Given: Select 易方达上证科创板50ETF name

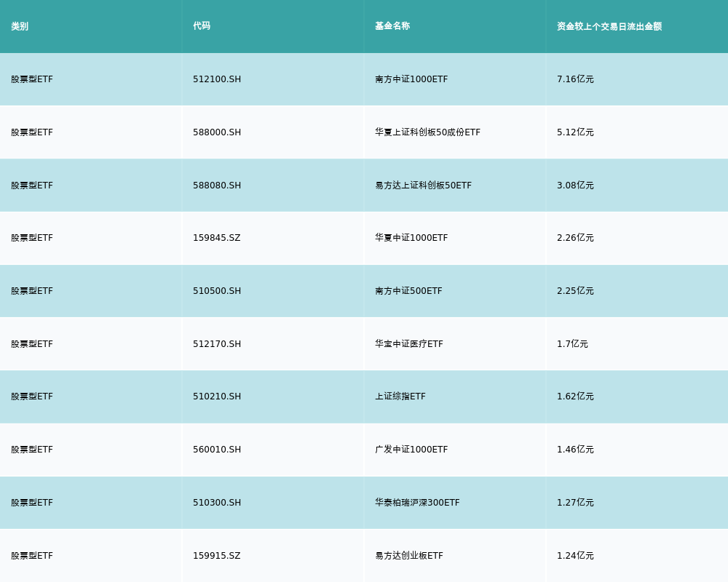Looking at the screenshot, I should tap(423, 186).
